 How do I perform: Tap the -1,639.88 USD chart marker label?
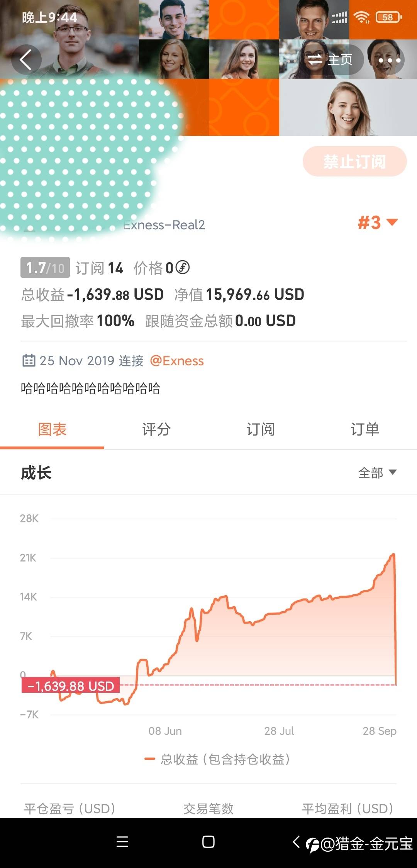[71, 686]
